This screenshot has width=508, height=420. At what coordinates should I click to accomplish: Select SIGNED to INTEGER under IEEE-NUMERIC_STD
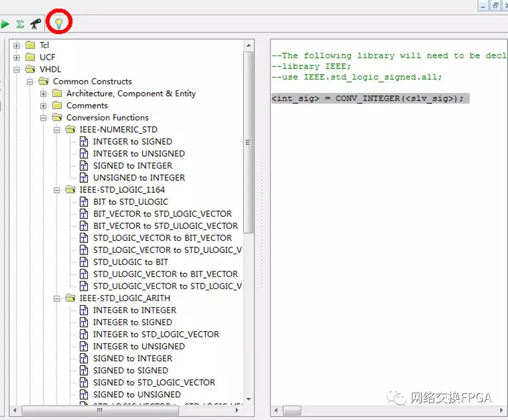pyautogui.click(x=132, y=166)
